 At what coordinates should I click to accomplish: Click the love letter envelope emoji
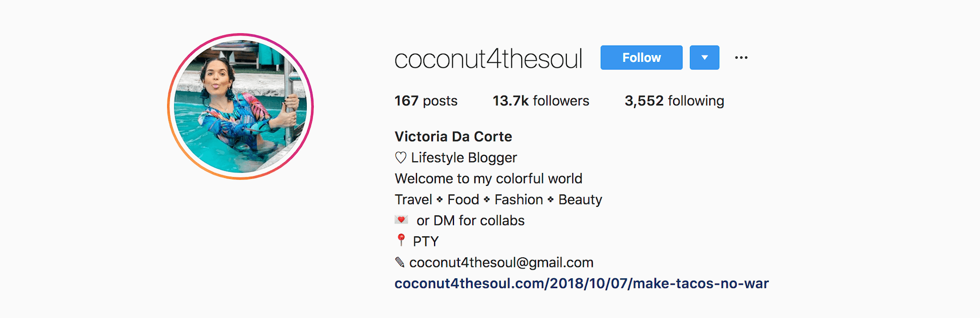(401, 220)
